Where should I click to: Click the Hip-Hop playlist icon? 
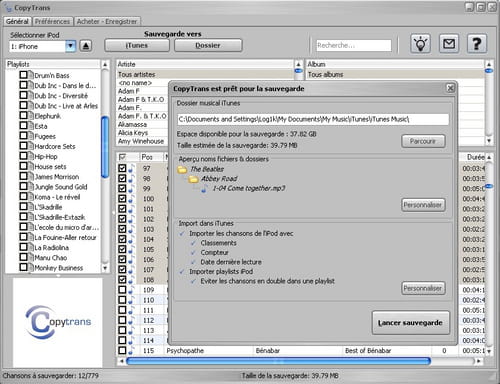[31, 156]
